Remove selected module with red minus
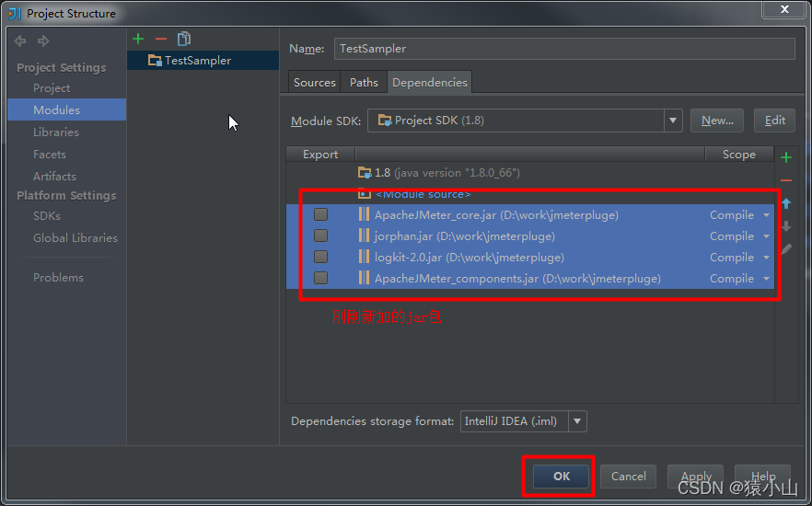 (161, 39)
